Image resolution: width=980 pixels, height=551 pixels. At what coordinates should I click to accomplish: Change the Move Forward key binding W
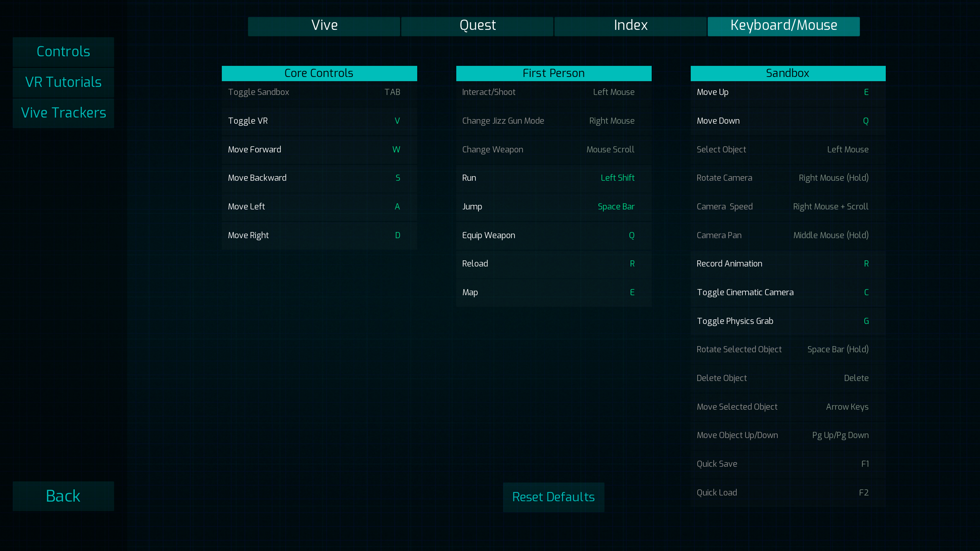(x=396, y=150)
